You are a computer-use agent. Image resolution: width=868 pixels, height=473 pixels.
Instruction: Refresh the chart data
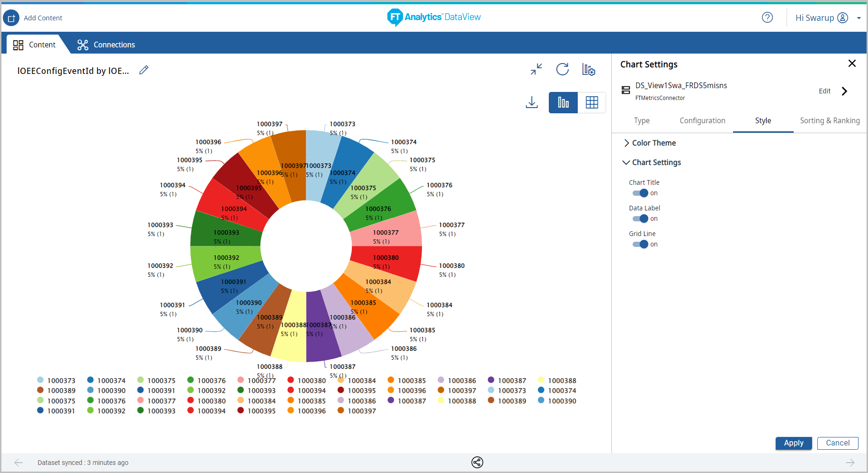pos(562,69)
